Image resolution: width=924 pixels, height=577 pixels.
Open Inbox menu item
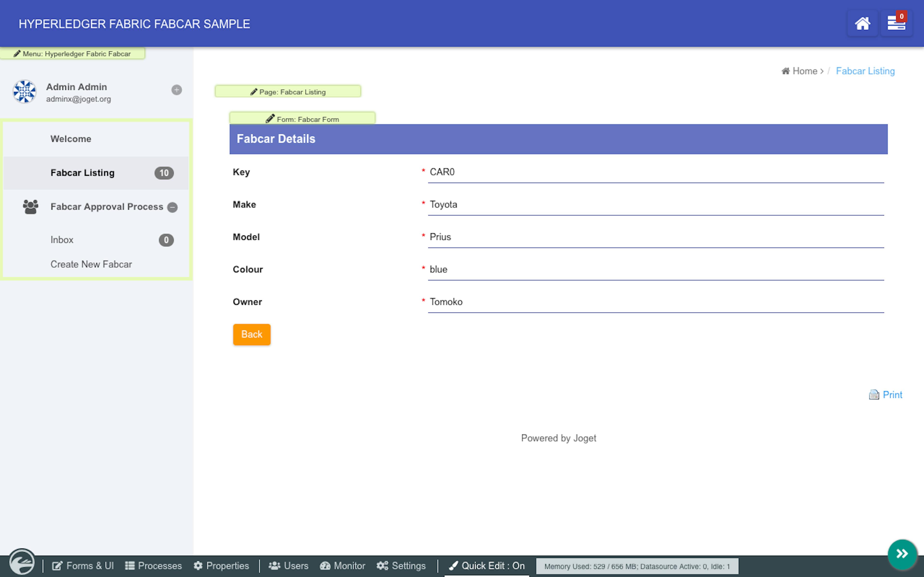(62, 240)
